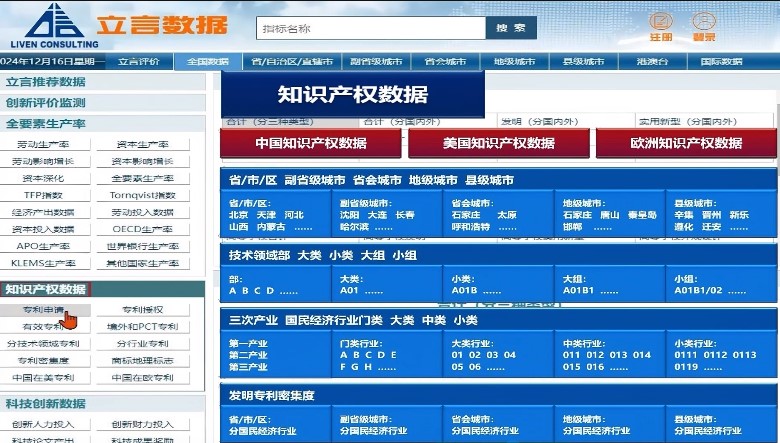Click the 中国知识产权数据 red button
Screen dimensions: 780x443
[310, 143]
